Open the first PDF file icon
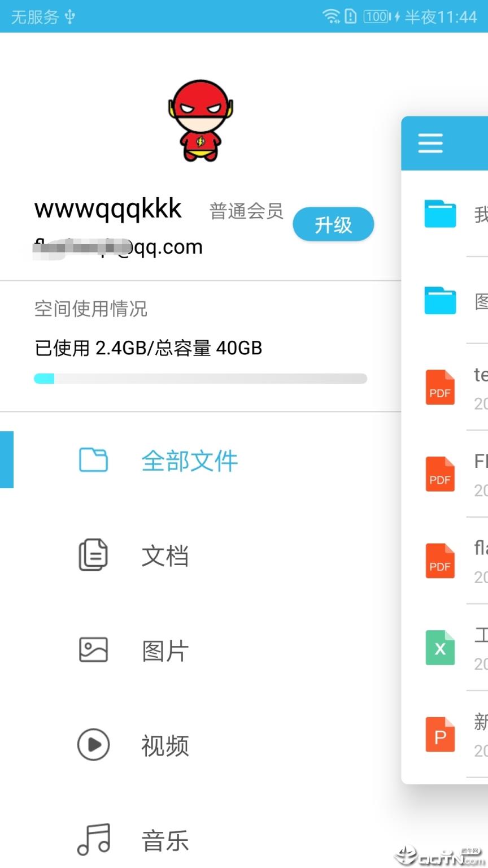Screen dimensions: 488x868 point(440,387)
